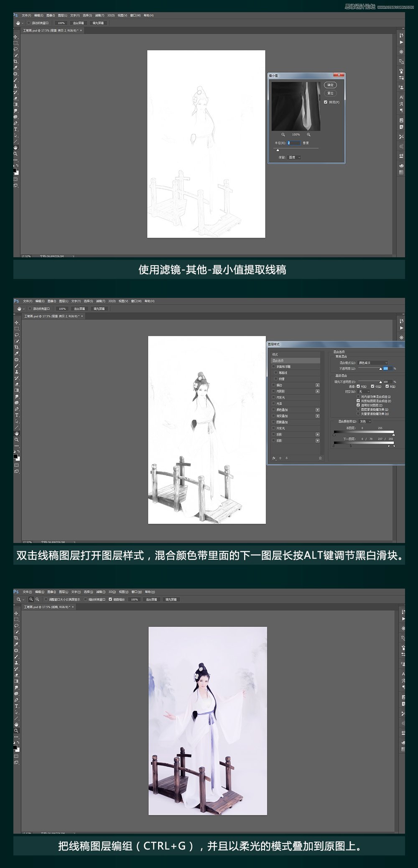This screenshot has height=868, width=418.
Task: Click 填充屏幕 in the 图层样式 window
Action: click(99, 309)
